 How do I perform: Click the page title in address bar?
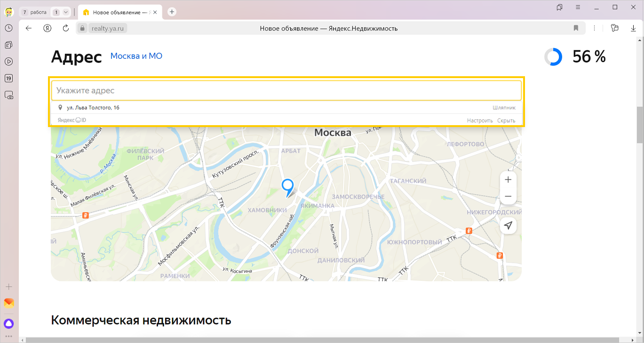click(x=329, y=28)
